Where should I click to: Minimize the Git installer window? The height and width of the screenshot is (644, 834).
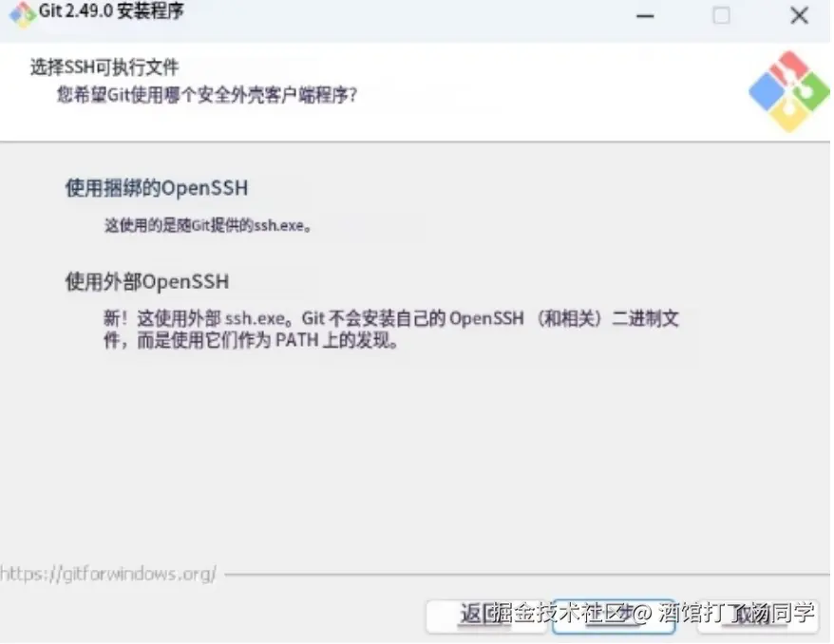pyautogui.click(x=645, y=16)
